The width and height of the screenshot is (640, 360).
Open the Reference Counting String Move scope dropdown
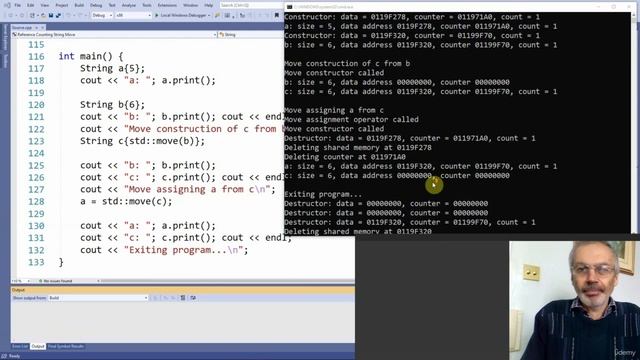click(114, 35)
